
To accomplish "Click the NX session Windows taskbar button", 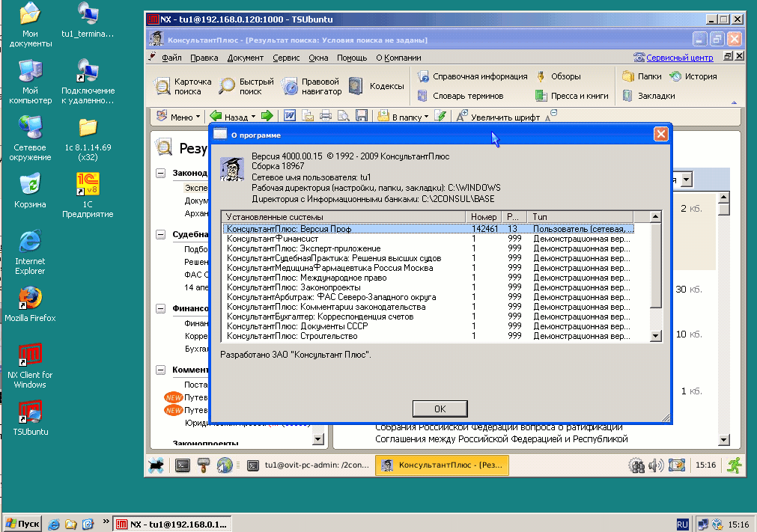I will click(172, 525).
